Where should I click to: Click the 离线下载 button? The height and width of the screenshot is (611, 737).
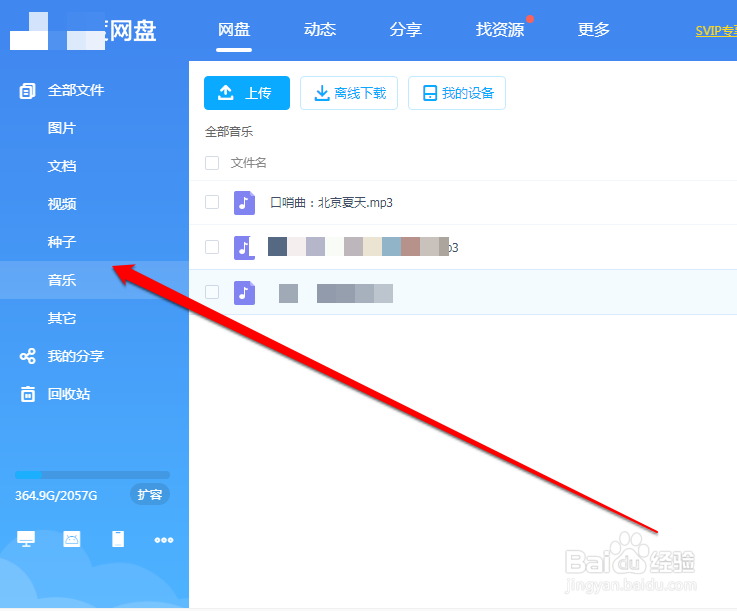(349, 93)
